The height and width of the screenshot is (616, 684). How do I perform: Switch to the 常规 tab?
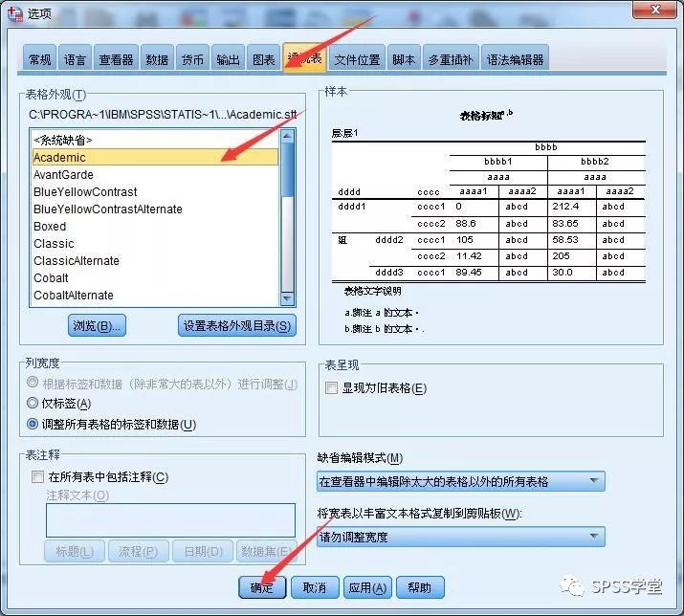[39, 59]
